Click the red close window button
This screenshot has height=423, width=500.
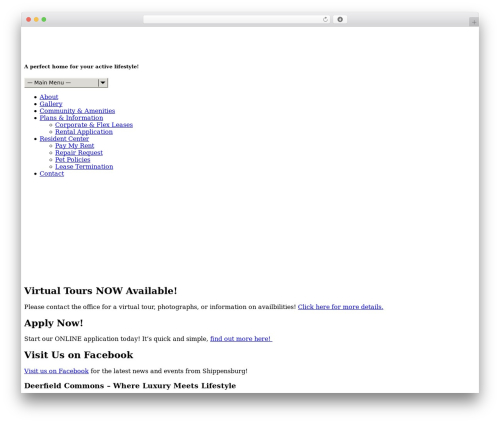(29, 20)
